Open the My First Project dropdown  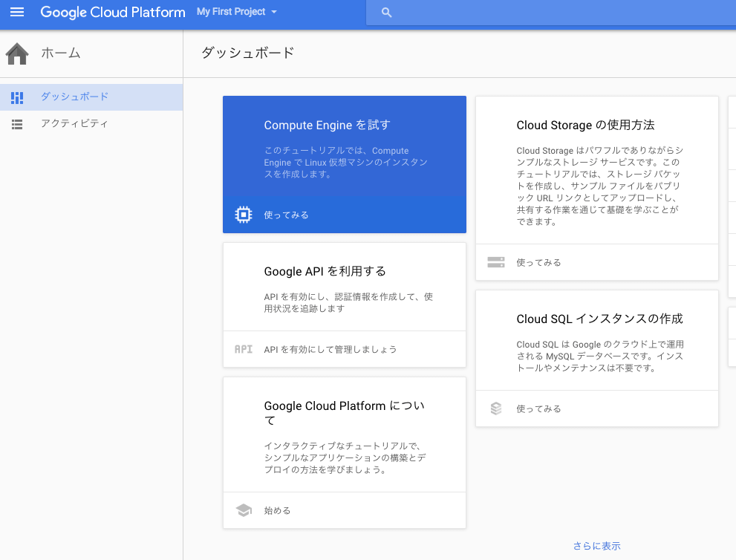pyautogui.click(x=237, y=13)
